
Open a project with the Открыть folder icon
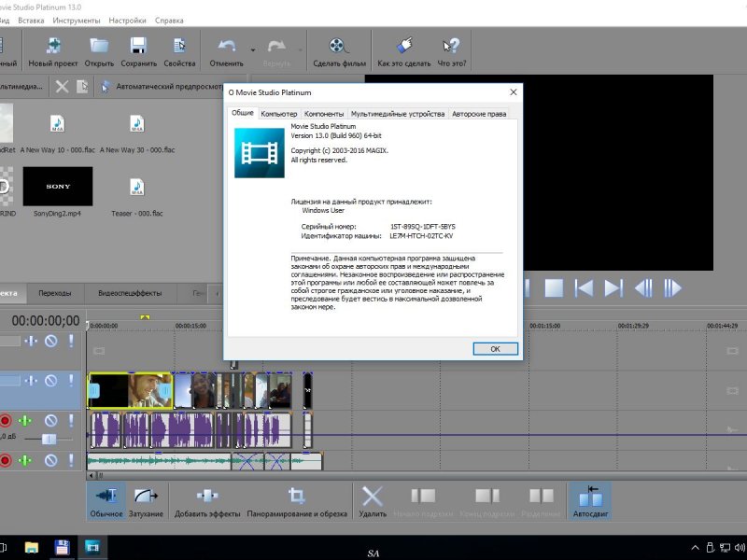[99, 46]
